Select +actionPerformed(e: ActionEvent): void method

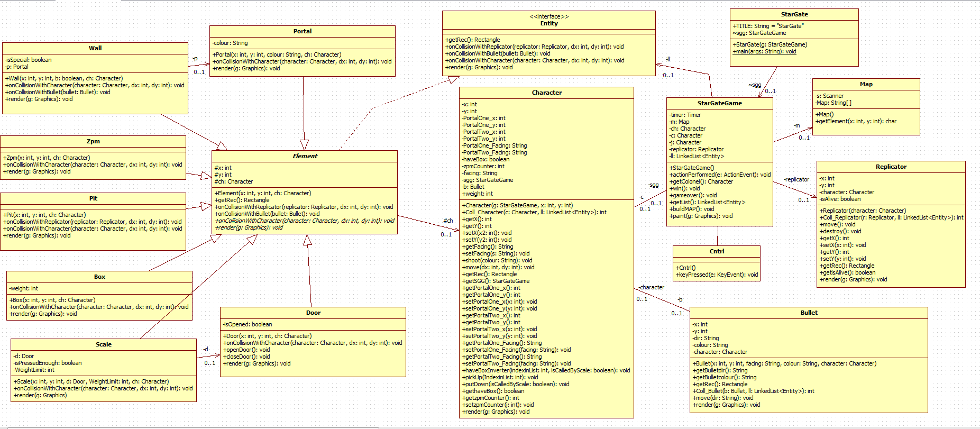pos(720,175)
